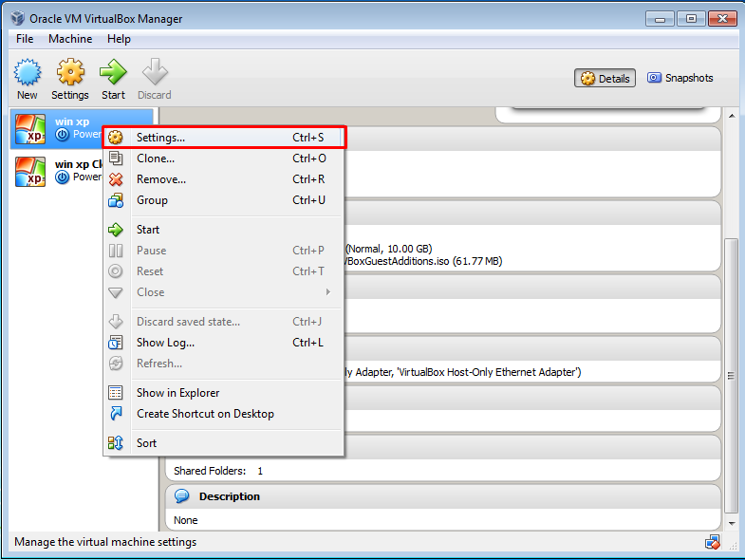Click the win xp VM icon

[30, 129]
